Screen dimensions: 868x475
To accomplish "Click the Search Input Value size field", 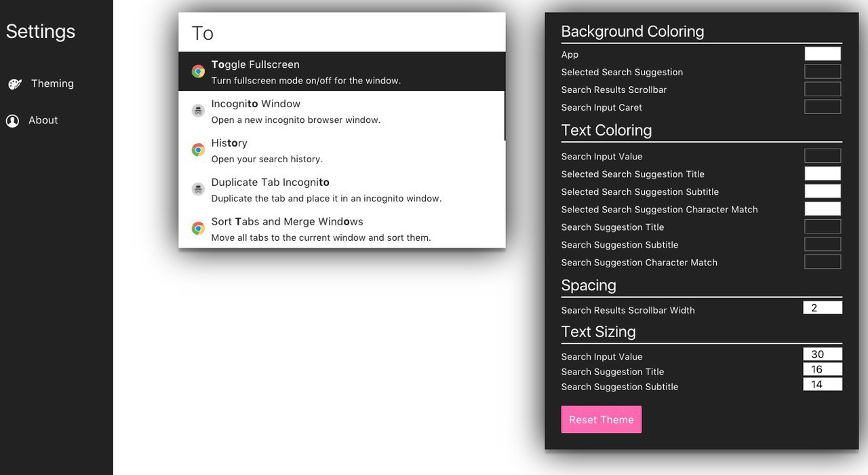I will pyautogui.click(x=823, y=354).
